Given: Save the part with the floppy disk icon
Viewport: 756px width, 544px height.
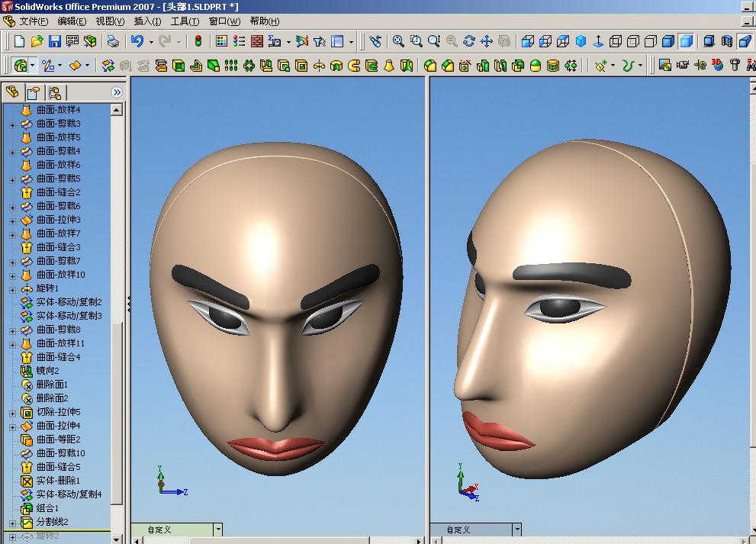Looking at the screenshot, I should pyautogui.click(x=54, y=41).
